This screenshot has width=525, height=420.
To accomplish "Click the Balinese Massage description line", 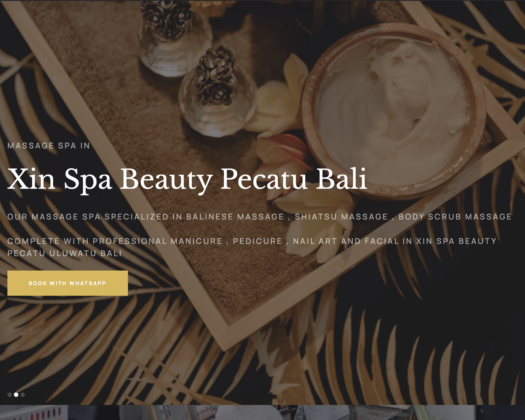I will point(260,217).
